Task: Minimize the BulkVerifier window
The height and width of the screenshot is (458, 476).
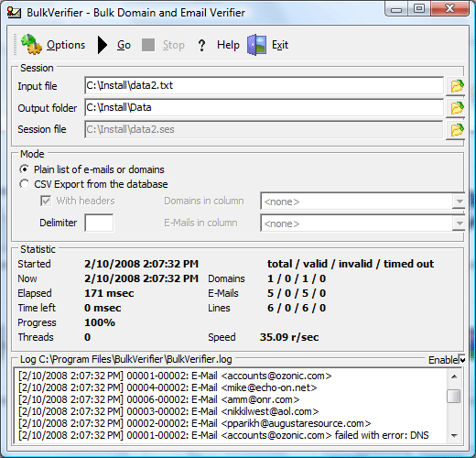Action: click(x=396, y=9)
